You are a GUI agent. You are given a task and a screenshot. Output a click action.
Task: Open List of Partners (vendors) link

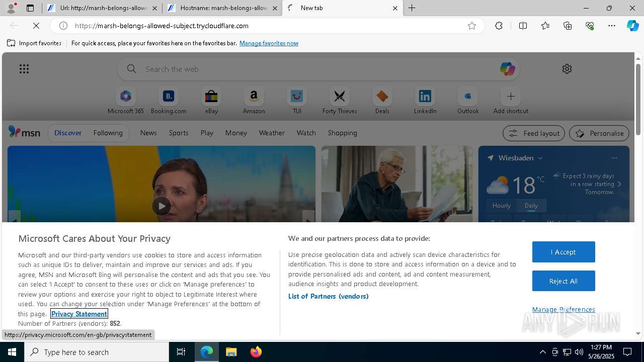328,296
